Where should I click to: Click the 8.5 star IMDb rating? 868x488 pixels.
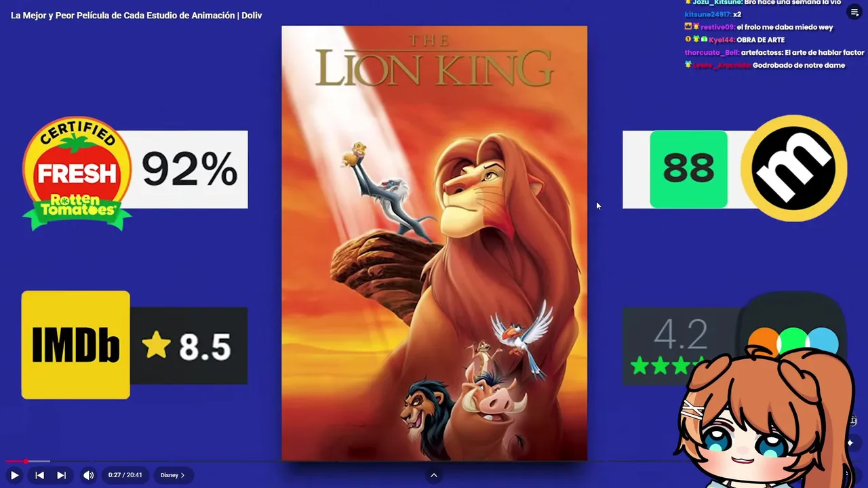coord(188,346)
